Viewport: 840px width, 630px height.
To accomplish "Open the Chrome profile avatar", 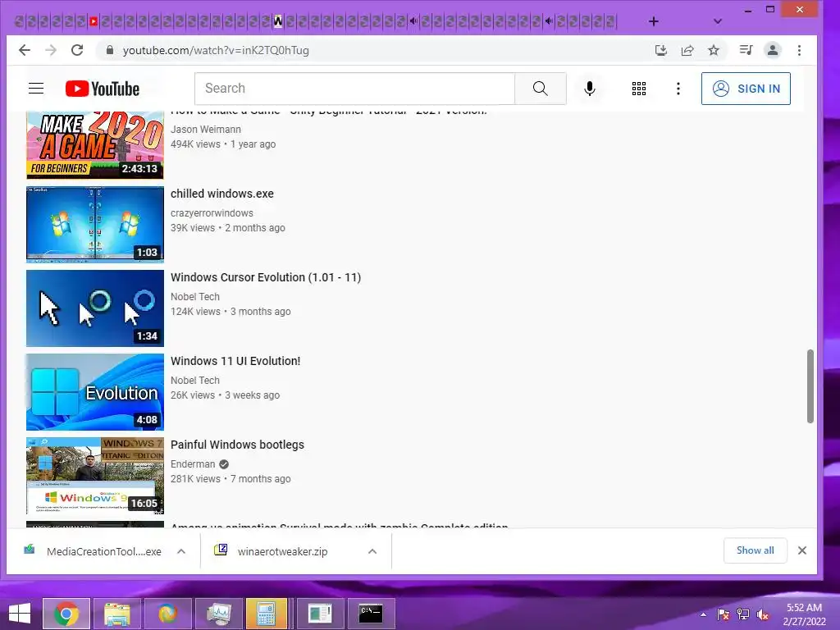I will pyautogui.click(x=773, y=50).
